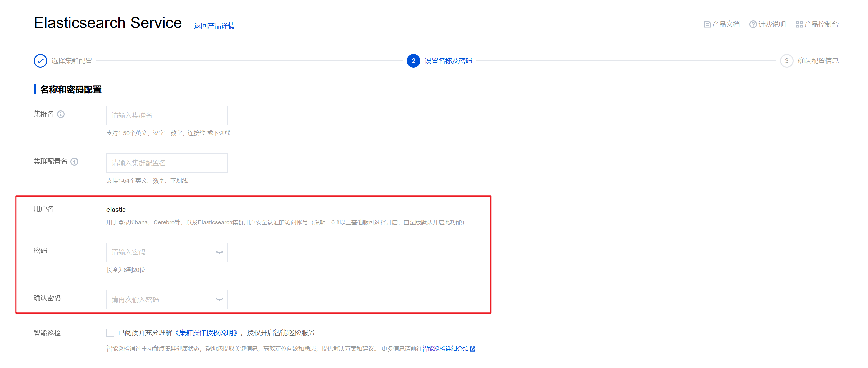Focus the 请输入集群配置名 input field
Image resolution: width=868 pixels, height=368 pixels.
167,163
